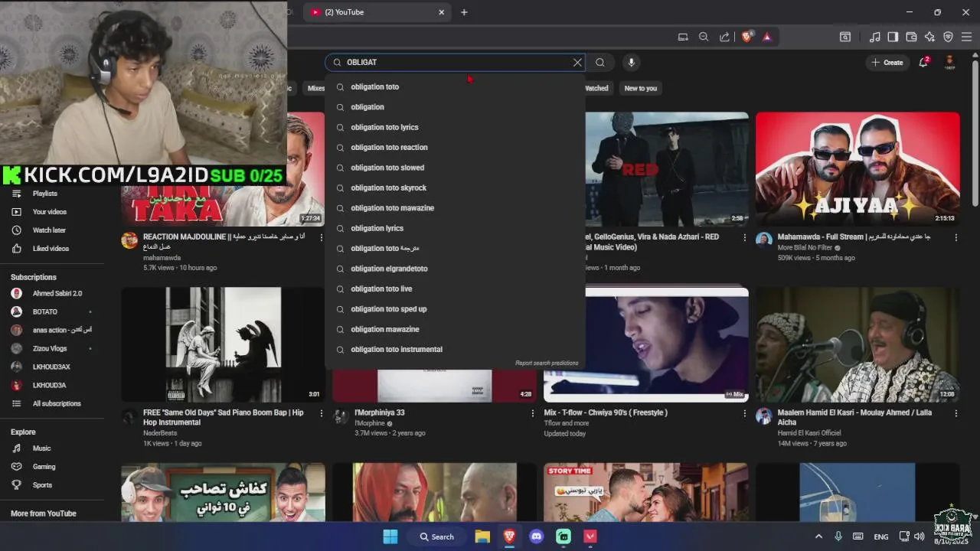Open Maalem Hamid El Kasri video thumbnail
Viewport: 980px width, 551px height.
click(x=857, y=344)
